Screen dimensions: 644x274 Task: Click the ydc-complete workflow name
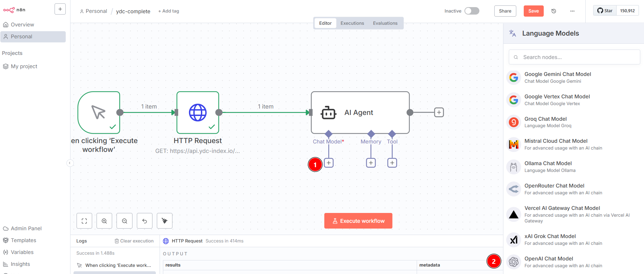(x=133, y=11)
